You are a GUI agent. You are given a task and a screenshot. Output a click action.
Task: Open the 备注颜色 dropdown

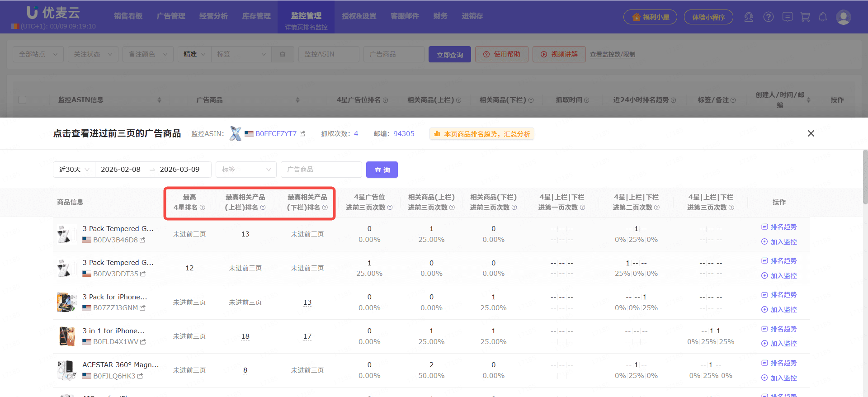click(x=148, y=54)
